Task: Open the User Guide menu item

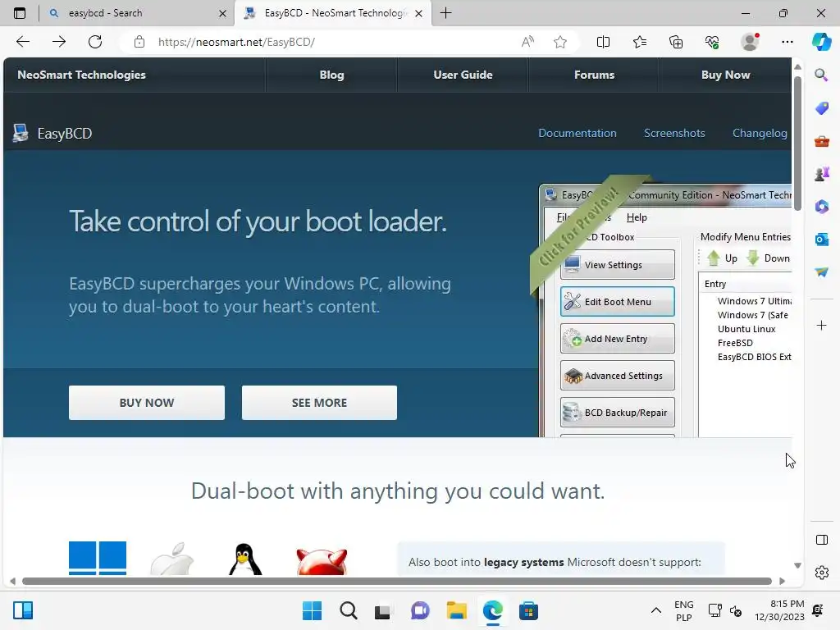Action: coord(463,75)
